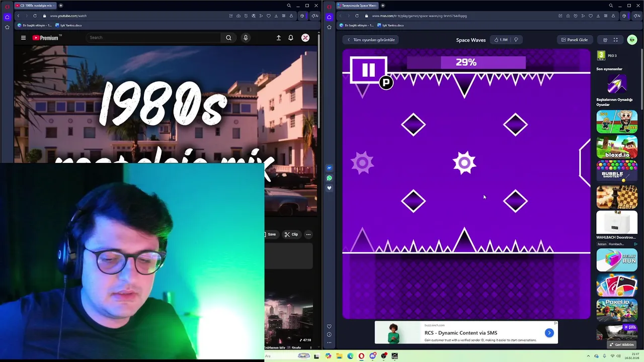Like Space Waves with thumbs up 1.1M
Screen dimensions: 644x362
coord(501,40)
